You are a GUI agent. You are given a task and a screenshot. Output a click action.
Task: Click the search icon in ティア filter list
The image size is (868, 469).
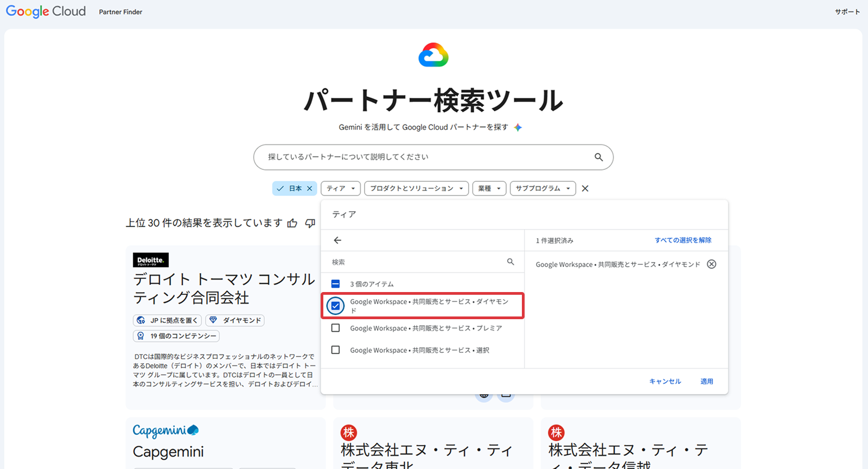(510, 262)
